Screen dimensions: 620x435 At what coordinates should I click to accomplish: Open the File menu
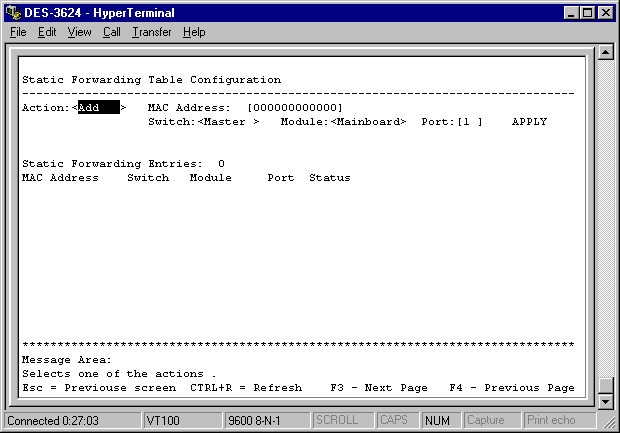tap(18, 32)
